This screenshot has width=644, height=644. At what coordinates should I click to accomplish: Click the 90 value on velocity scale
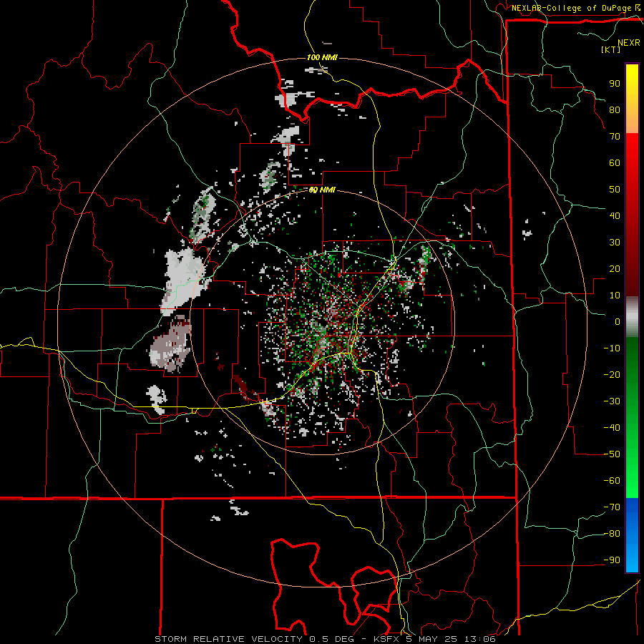coord(615,84)
